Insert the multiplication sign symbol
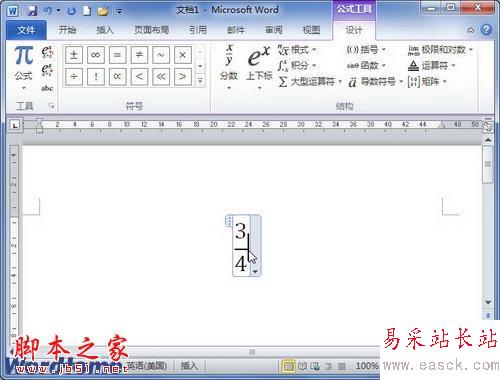500x380 pixels. tap(182, 55)
